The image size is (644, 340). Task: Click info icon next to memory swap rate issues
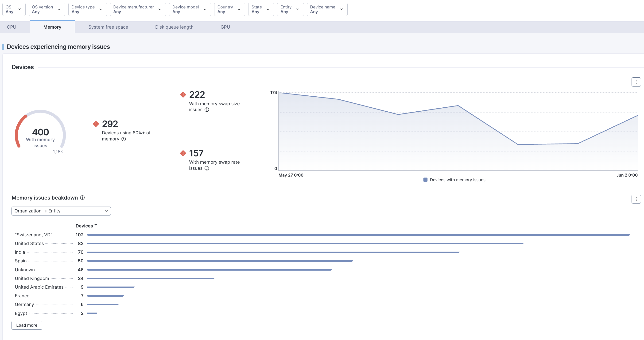pos(207,168)
